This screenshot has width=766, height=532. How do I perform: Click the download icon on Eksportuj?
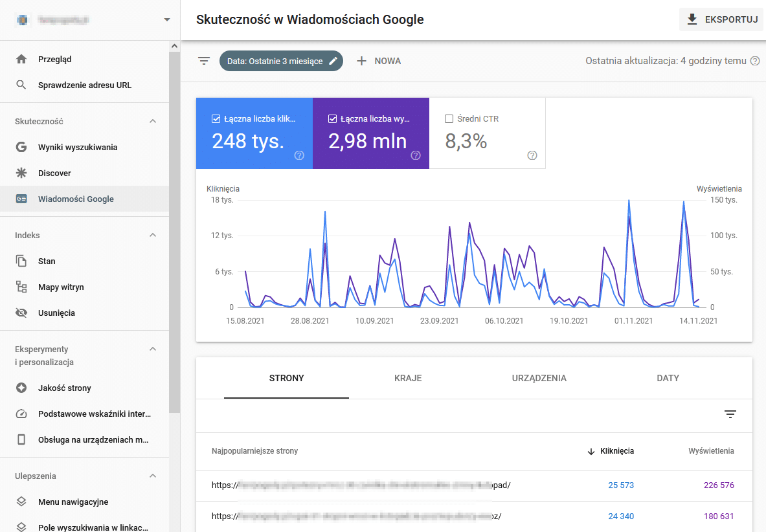pyautogui.click(x=692, y=19)
